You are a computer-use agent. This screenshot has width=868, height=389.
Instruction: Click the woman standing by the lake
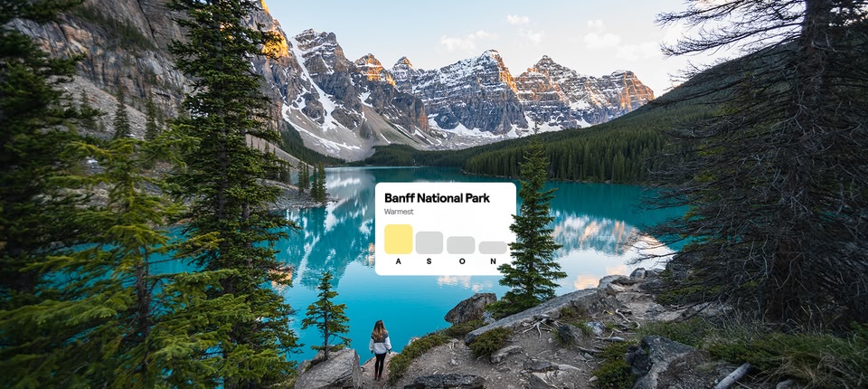380,350
